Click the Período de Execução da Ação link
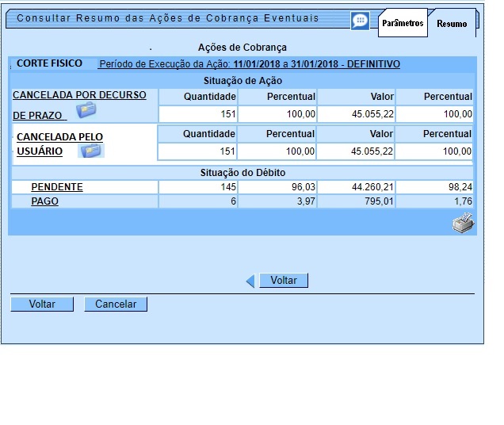 tap(249, 64)
